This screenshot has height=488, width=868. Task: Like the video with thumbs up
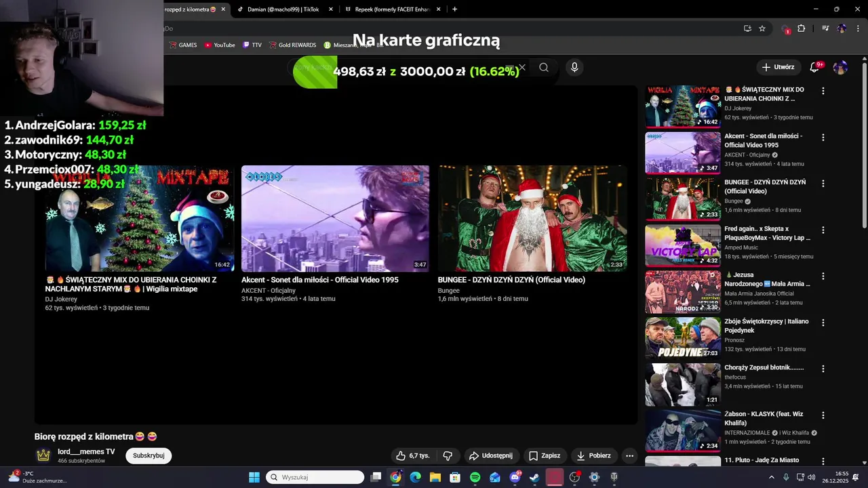coord(413,455)
